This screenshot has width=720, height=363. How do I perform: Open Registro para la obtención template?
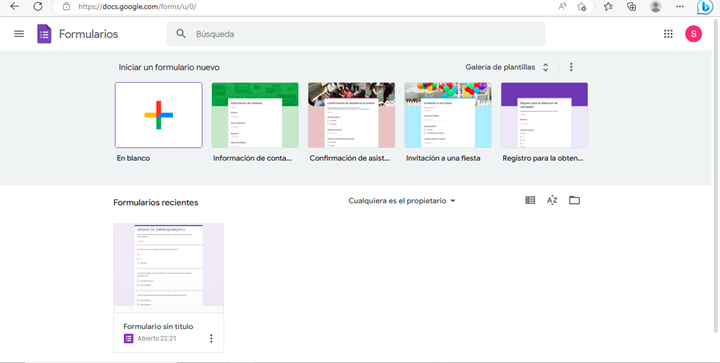(x=544, y=115)
